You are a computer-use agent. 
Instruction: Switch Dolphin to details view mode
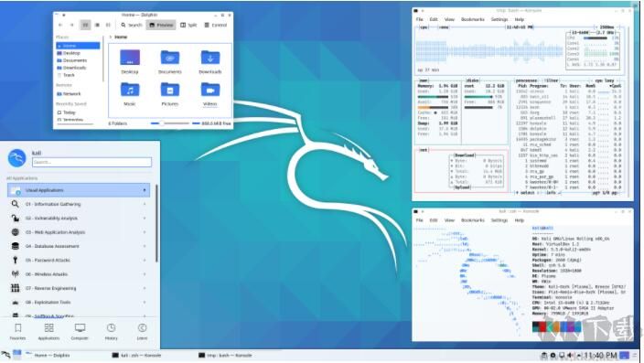tap(108, 25)
